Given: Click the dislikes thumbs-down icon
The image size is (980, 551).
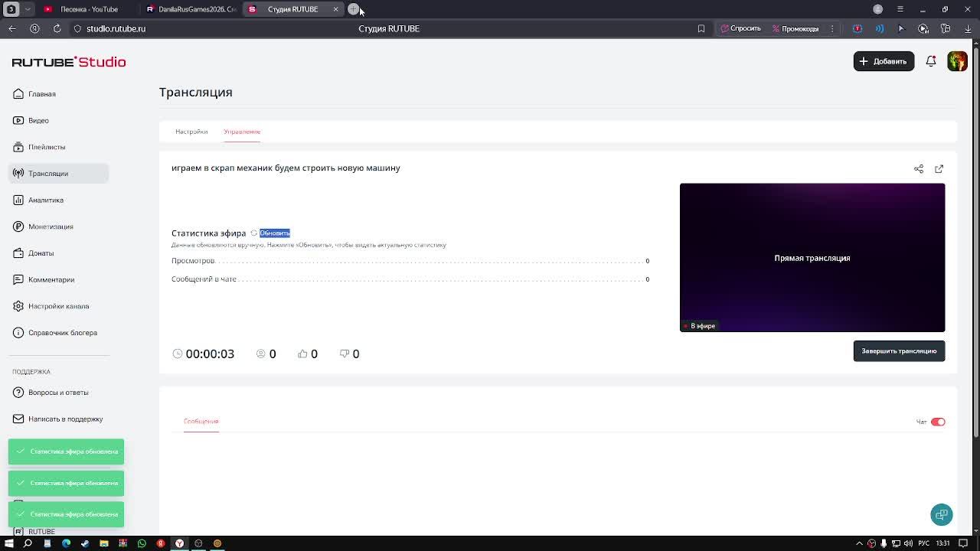Looking at the screenshot, I should [345, 354].
